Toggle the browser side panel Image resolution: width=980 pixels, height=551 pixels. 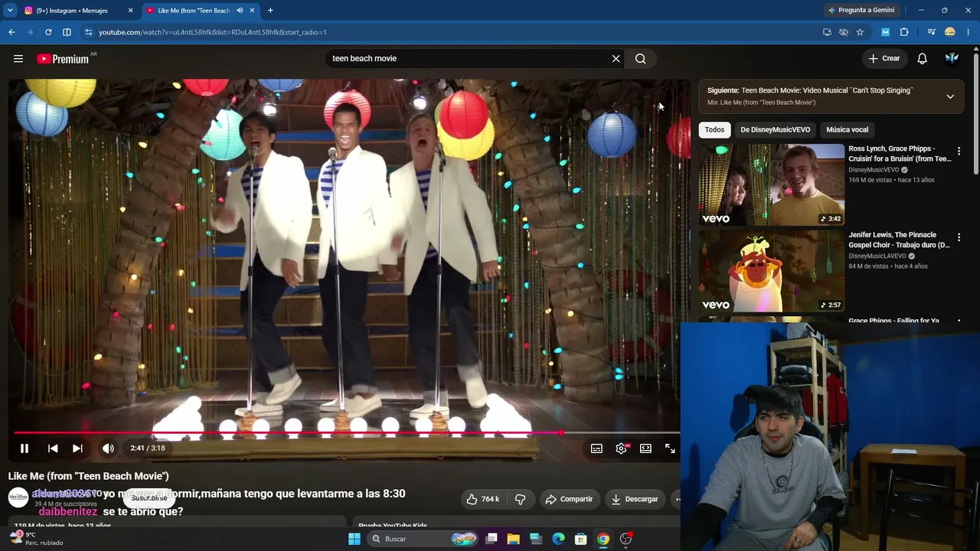[x=67, y=32]
